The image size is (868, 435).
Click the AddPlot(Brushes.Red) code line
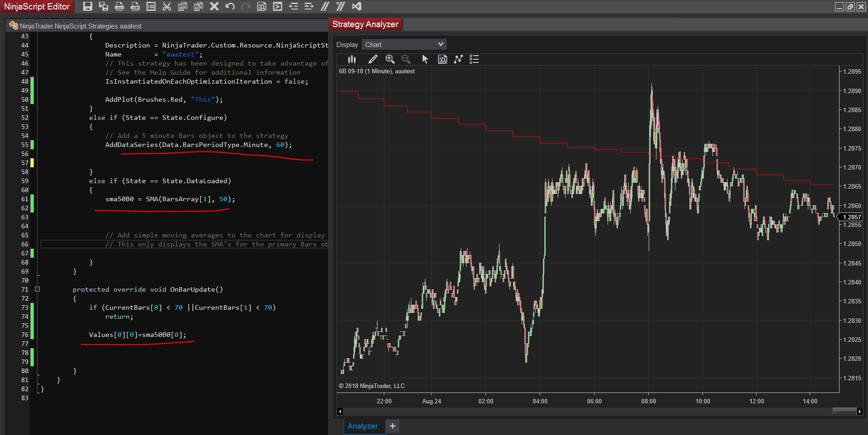pos(164,99)
